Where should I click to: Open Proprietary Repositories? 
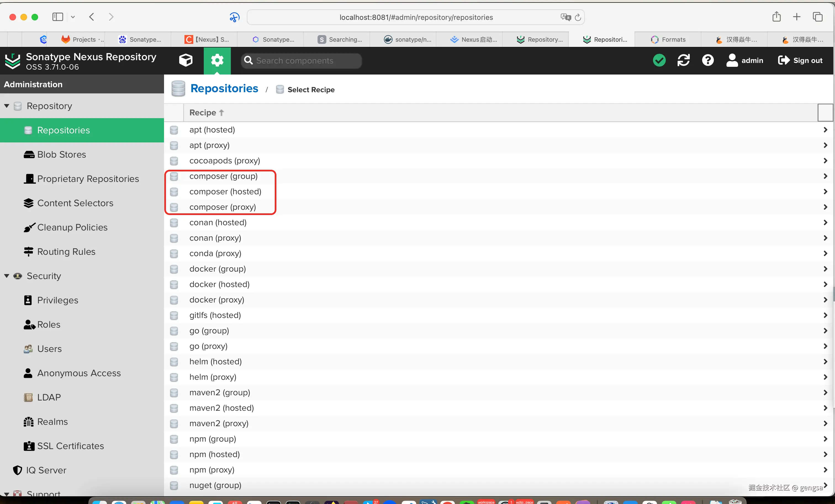82,179
